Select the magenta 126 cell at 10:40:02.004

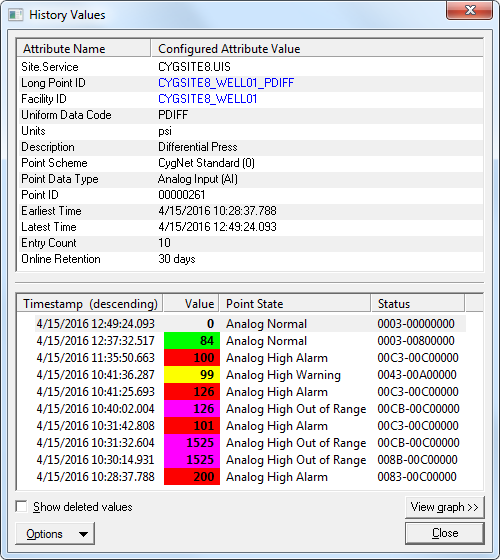coord(192,409)
